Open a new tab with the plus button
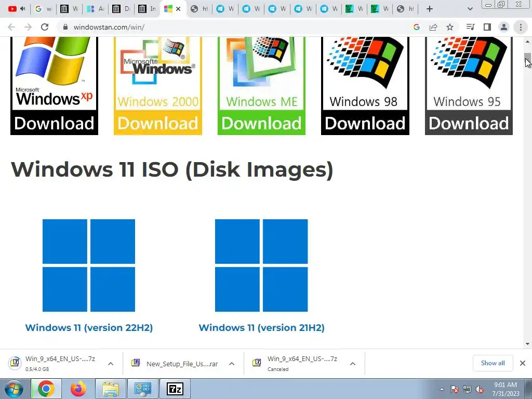The width and height of the screenshot is (532, 399). (430, 9)
